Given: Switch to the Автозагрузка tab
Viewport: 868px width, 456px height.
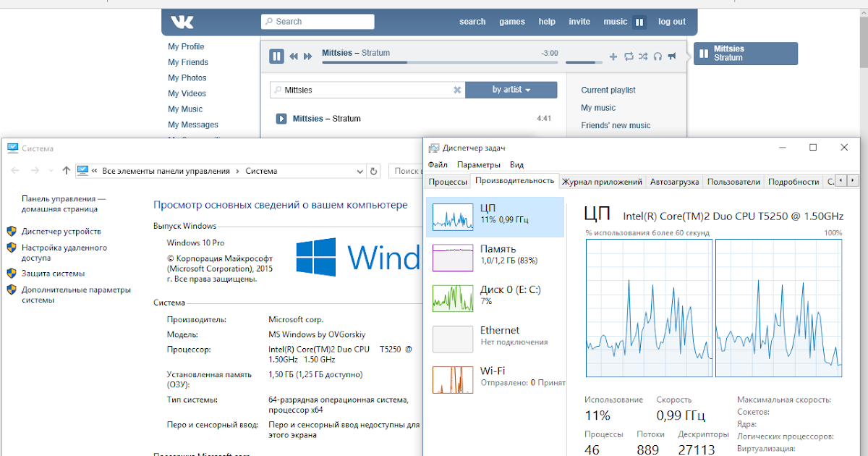Looking at the screenshot, I should click(x=674, y=182).
